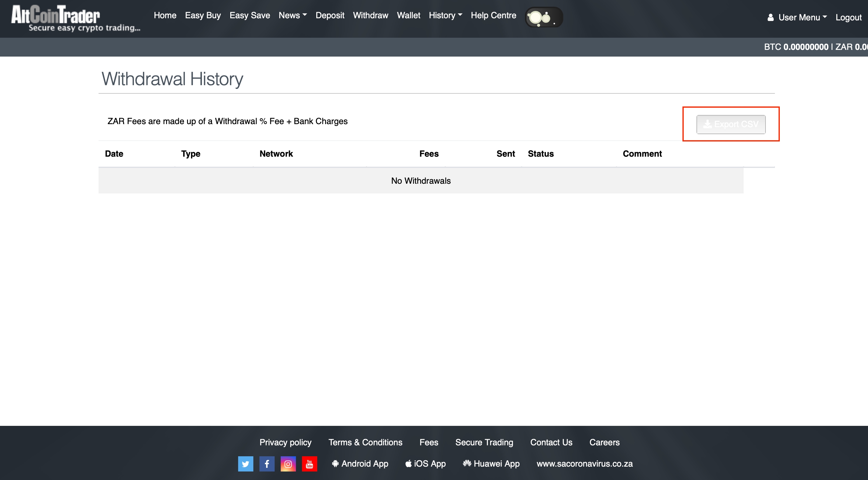Image resolution: width=868 pixels, height=480 pixels.
Task: Open the Twitter social icon
Action: click(x=245, y=464)
